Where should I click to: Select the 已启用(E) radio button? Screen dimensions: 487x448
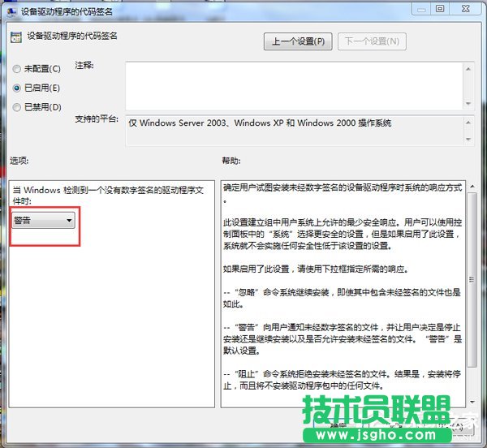(x=16, y=88)
